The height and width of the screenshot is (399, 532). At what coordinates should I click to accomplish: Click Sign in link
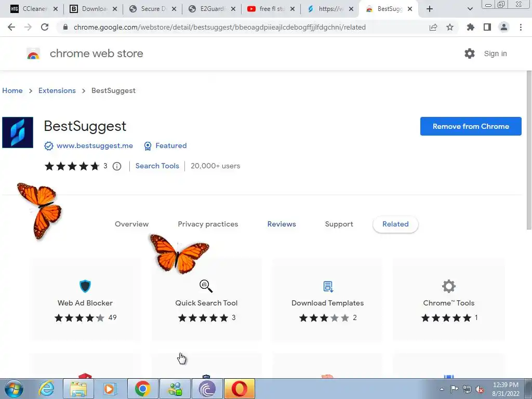495,54
